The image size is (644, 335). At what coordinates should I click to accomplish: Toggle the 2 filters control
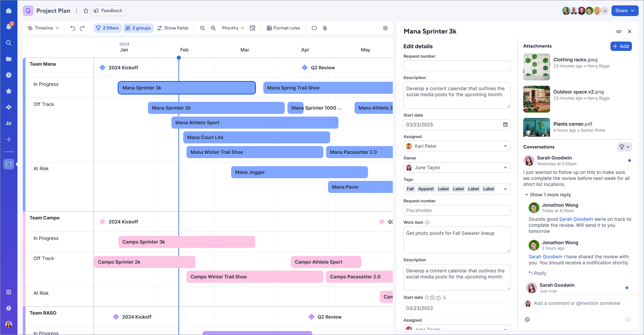(x=107, y=28)
